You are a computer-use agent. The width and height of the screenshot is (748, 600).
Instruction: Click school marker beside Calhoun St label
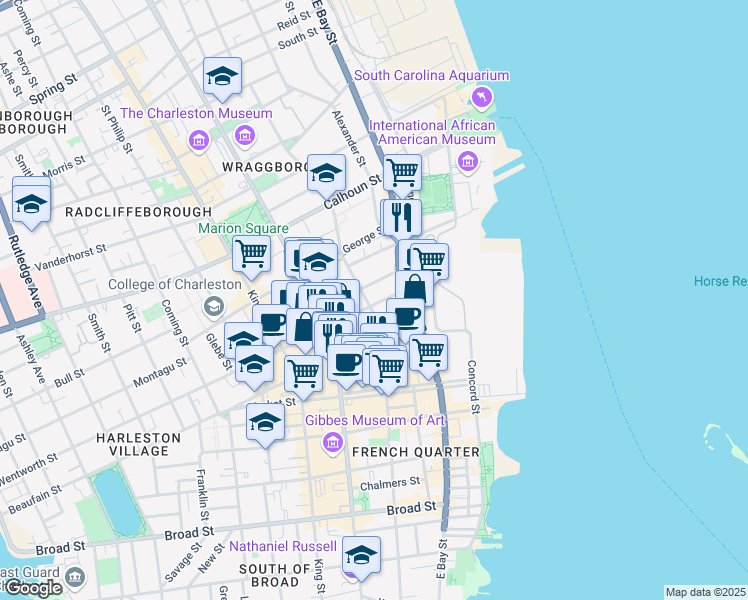click(326, 176)
